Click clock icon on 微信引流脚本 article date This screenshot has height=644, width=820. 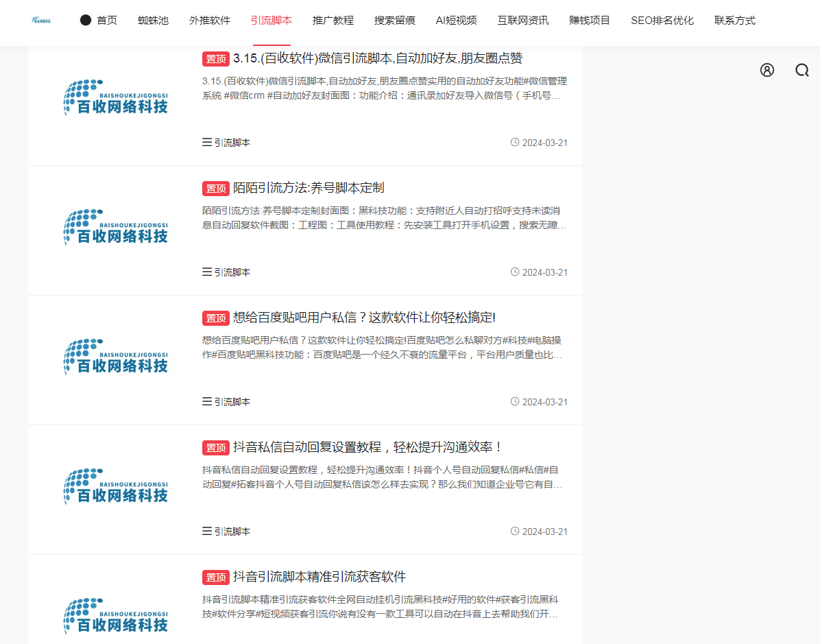[515, 142]
